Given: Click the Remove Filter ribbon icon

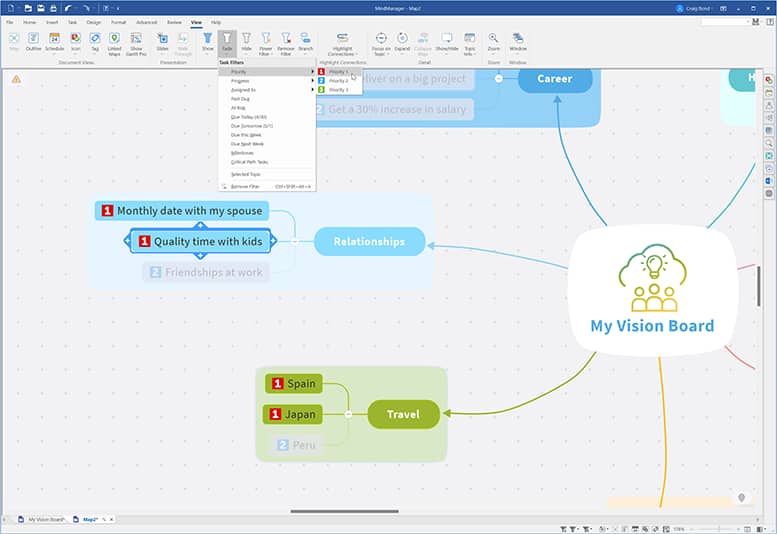Looking at the screenshot, I should [x=286, y=39].
